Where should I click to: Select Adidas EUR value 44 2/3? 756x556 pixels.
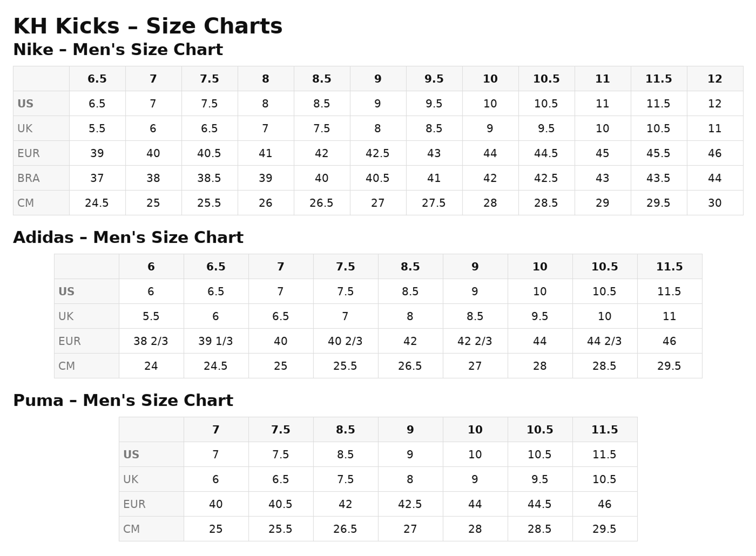coord(604,341)
